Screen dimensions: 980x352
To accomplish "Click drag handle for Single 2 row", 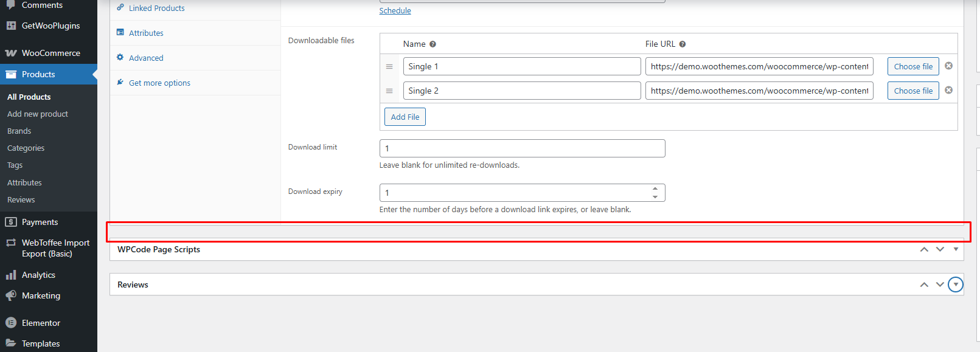I will tap(389, 91).
